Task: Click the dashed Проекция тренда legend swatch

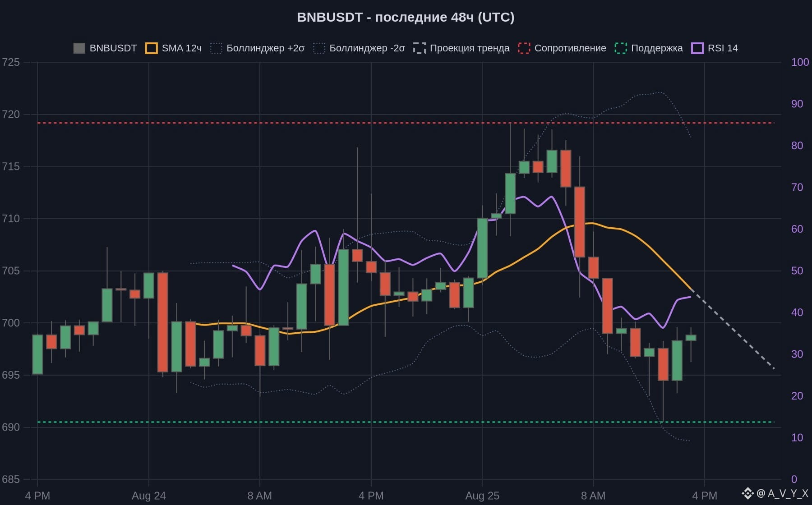Action: coord(420,48)
